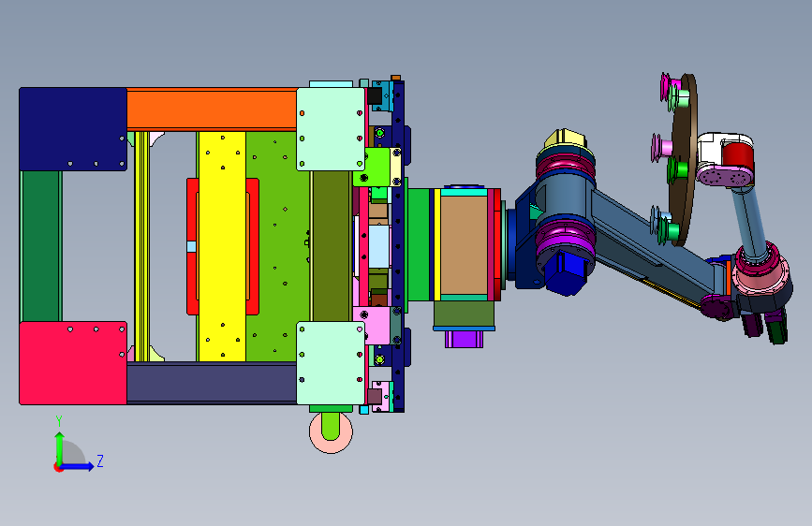The height and width of the screenshot is (526, 812).
Task: Select the olive green vertical plate
Action: click(x=332, y=246)
